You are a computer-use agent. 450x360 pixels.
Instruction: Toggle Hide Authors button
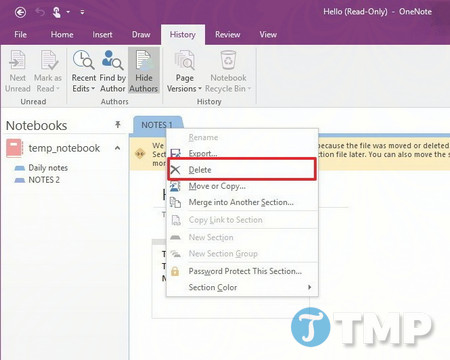[144, 71]
